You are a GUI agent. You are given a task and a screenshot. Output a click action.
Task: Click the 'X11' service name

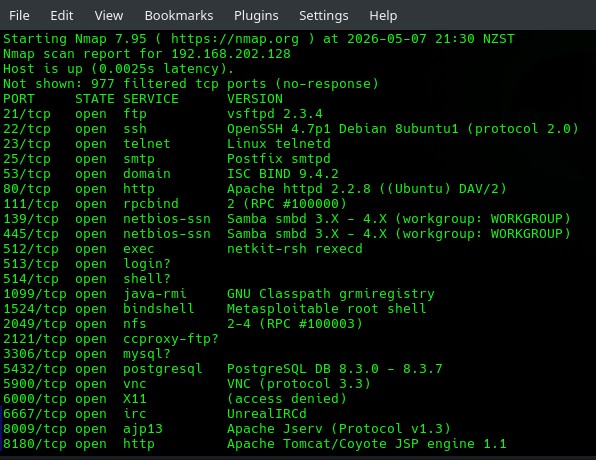point(135,399)
